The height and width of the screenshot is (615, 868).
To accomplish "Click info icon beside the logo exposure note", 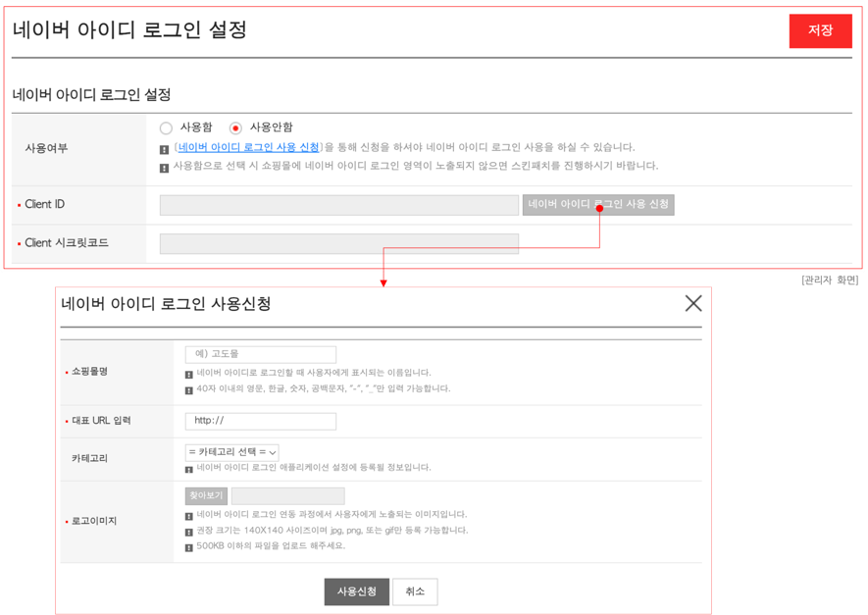I will coord(189,516).
